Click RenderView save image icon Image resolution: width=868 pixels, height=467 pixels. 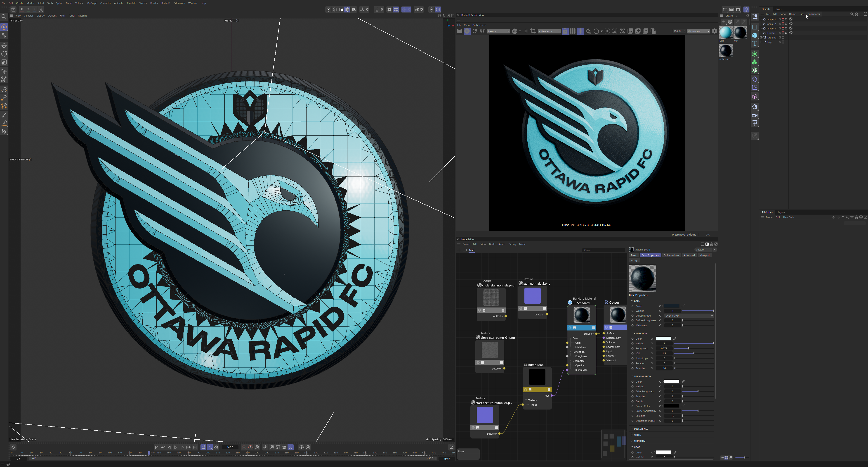pos(630,31)
